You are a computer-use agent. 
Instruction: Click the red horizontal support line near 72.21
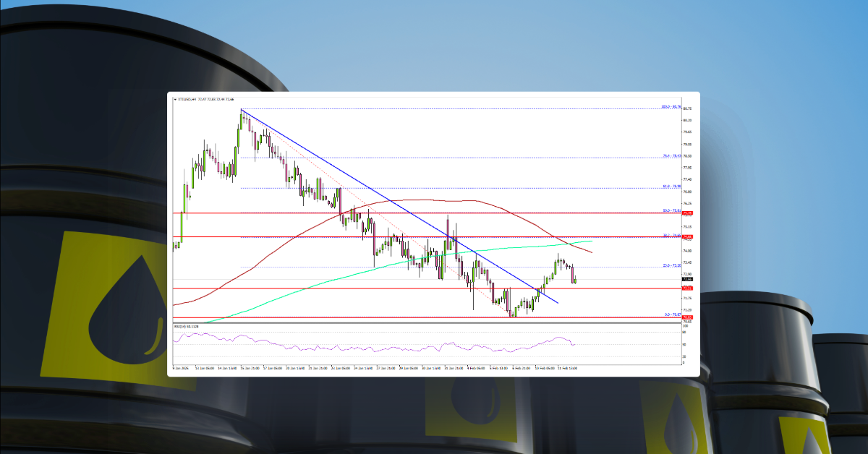click(434, 288)
